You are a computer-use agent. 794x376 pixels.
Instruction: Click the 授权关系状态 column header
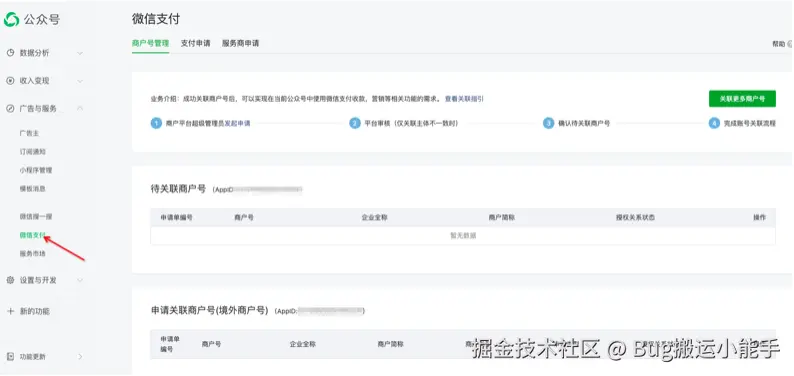click(636, 217)
